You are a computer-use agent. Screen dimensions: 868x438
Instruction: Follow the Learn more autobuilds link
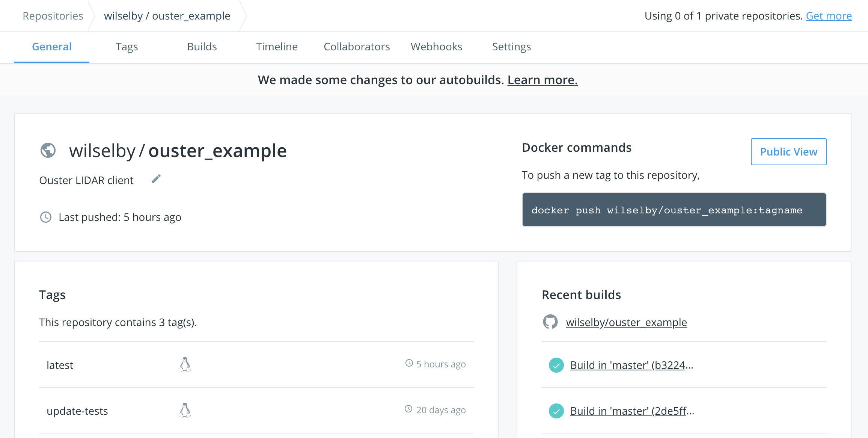(x=542, y=80)
